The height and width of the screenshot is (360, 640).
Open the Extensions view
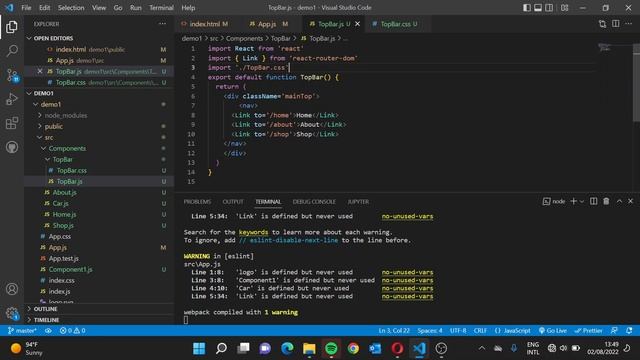(x=12, y=123)
